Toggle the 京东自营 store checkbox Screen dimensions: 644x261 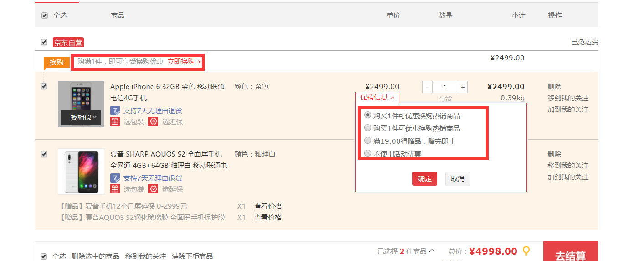[44, 42]
